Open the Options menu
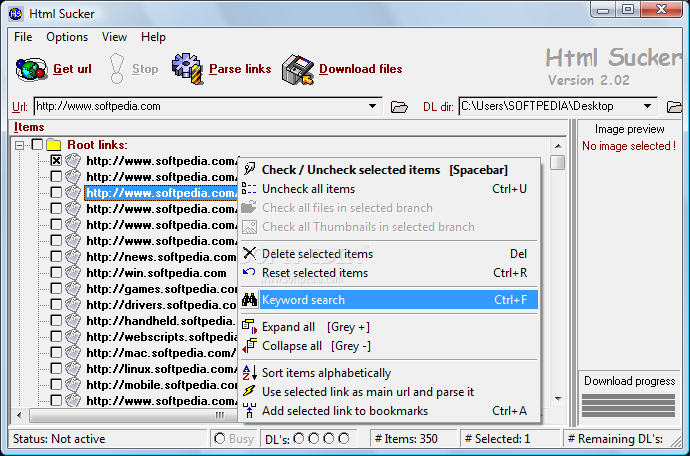690x456 pixels. tap(67, 37)
